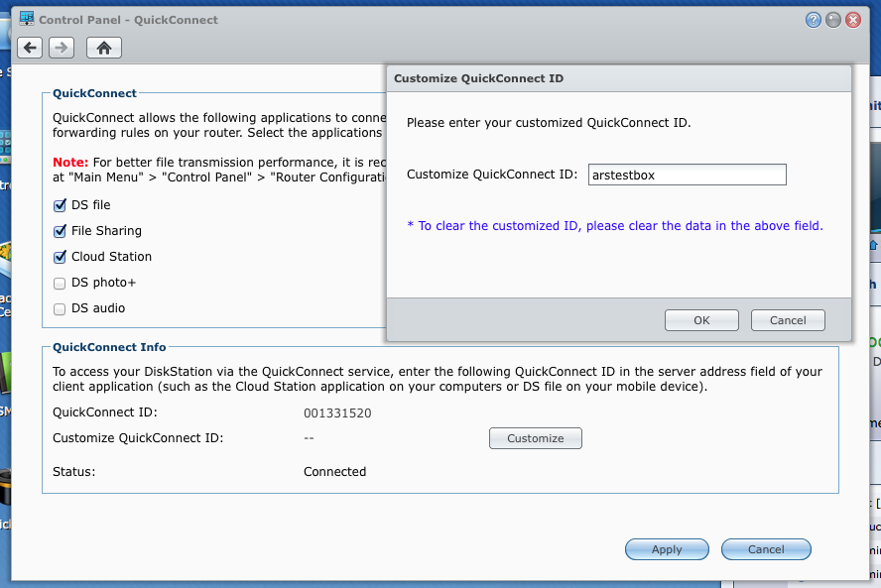Cancel changes in the Control Panel window

(x=766, y=549)
